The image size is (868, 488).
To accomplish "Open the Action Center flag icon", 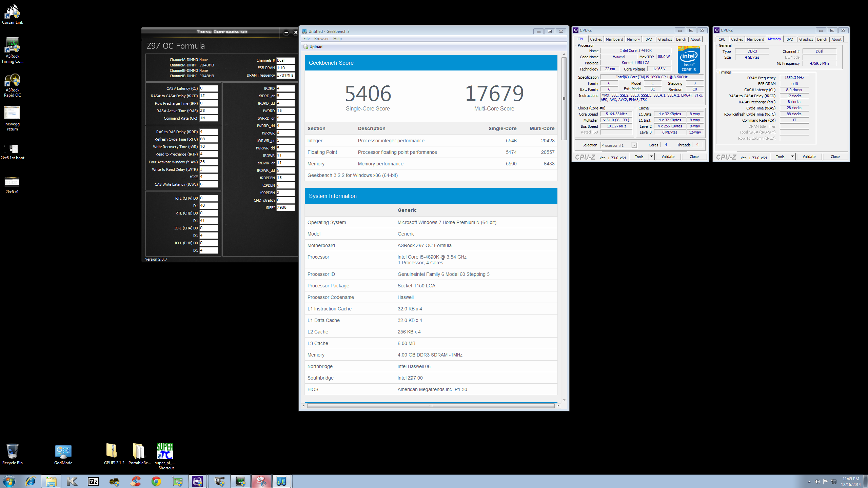I will click(x=825, y=481).
